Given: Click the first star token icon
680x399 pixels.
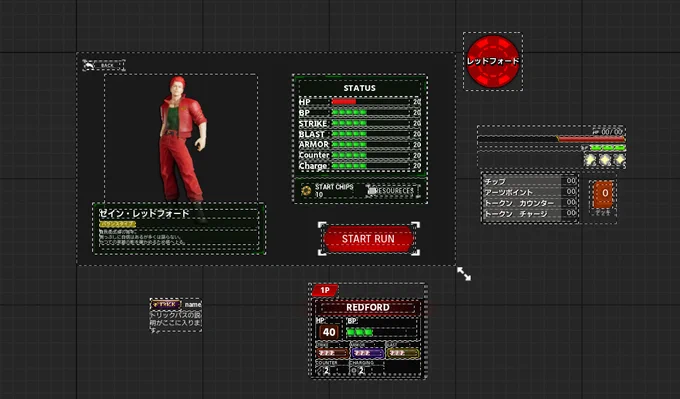Looking at the screenshot, I should pyautogui.click(x=590, y=160).
